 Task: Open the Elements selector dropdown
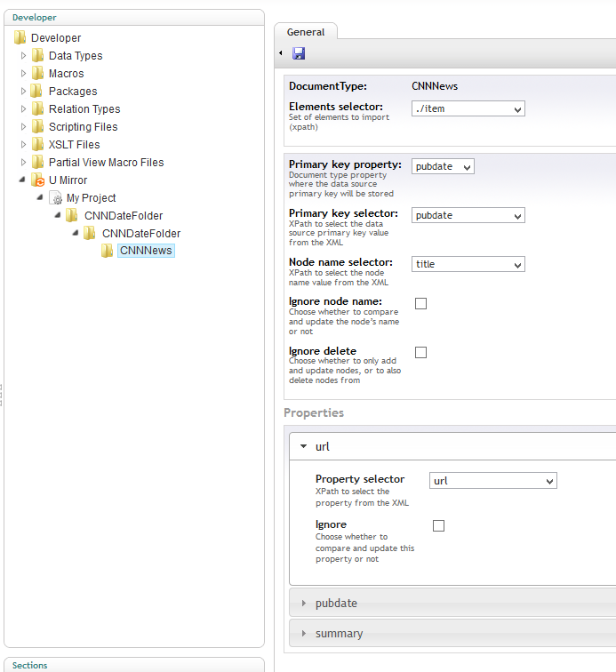pyautogui.click(x=468, y=108)
